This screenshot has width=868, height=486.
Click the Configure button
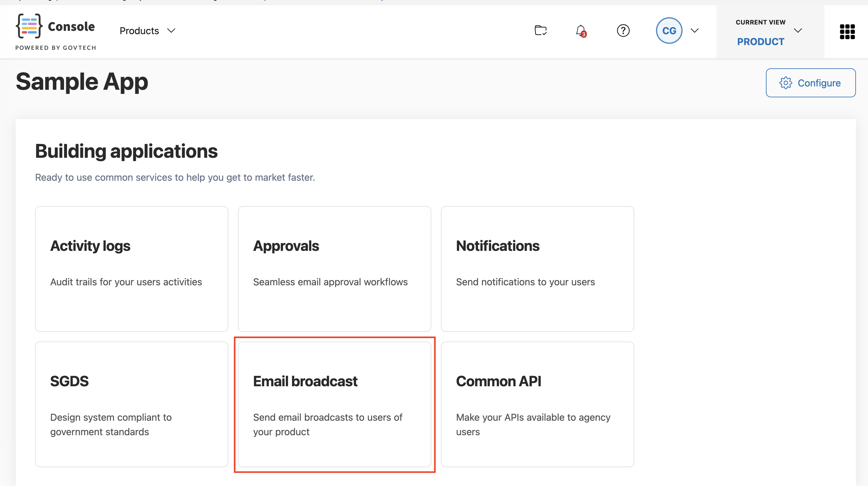[810, 83]
